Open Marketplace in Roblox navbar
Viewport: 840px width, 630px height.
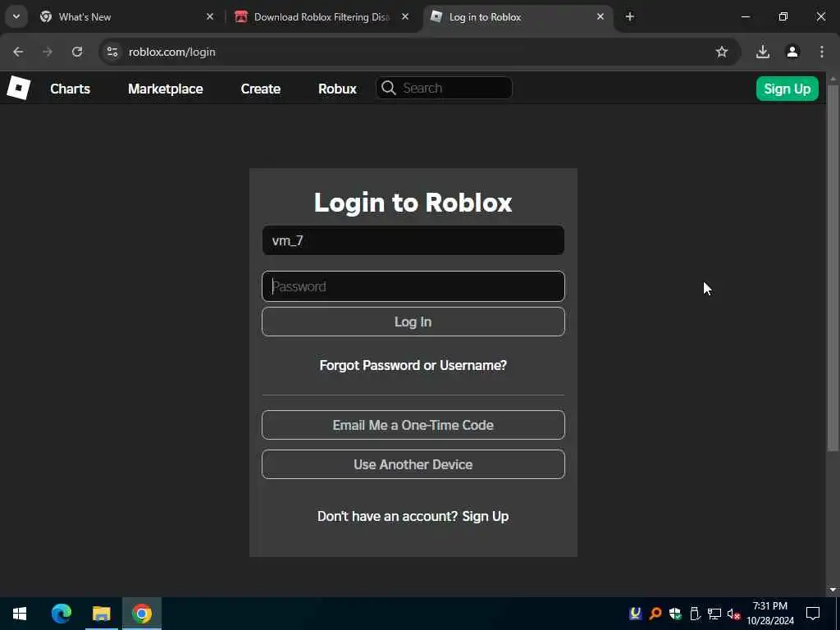pos(166,89)
